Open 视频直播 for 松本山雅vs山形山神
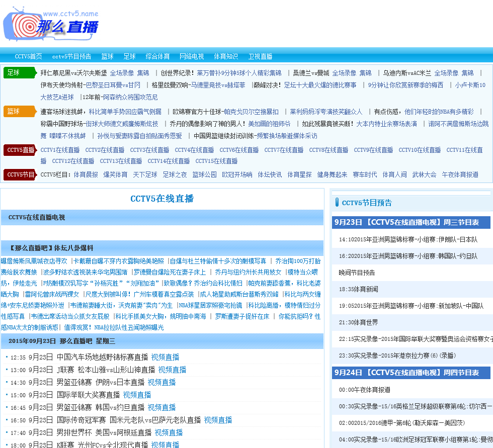 pos(172,370)
